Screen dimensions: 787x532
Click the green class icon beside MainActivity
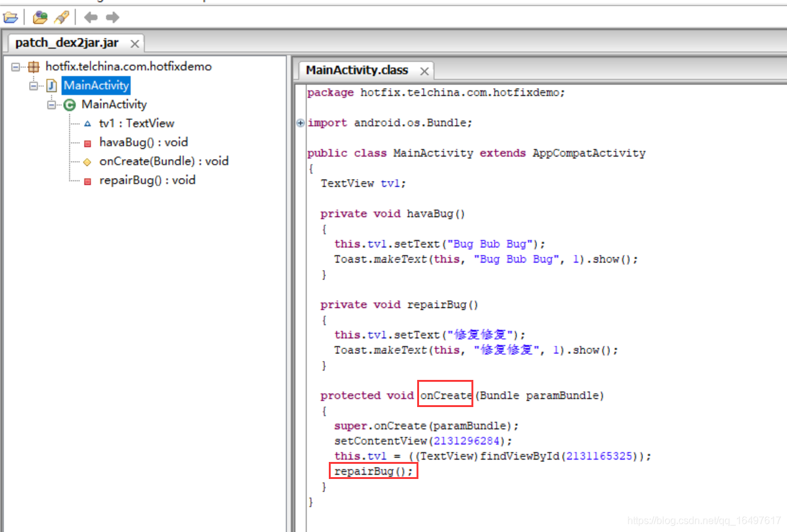coord(69,104)
